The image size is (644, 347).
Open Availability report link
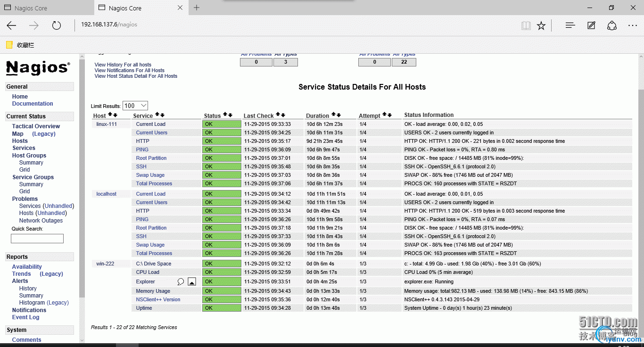[x=27, y=267]
